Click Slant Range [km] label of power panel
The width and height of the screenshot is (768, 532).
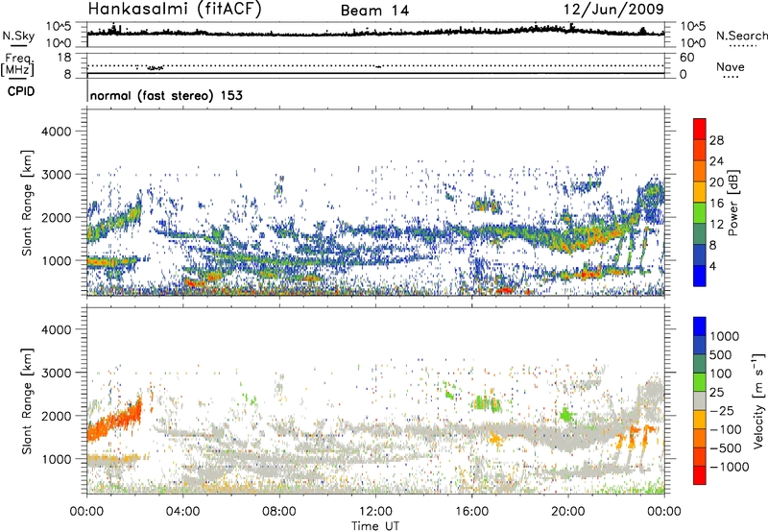(x=27, y=203)
